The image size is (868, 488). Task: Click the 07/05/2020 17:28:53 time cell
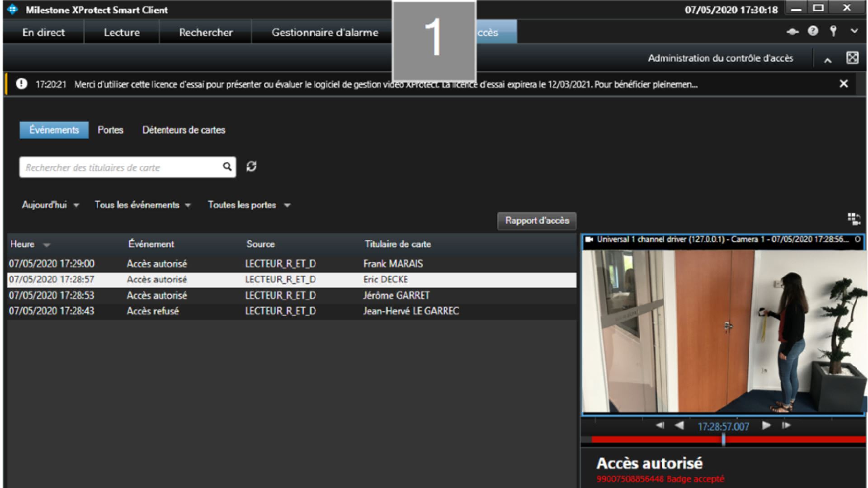point(52,296)
